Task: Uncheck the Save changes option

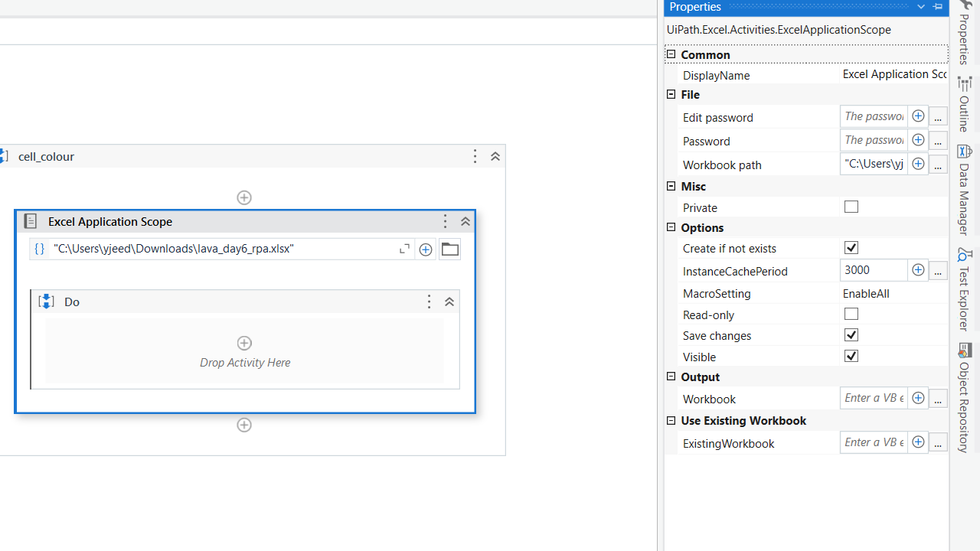Action: [851, 334]
